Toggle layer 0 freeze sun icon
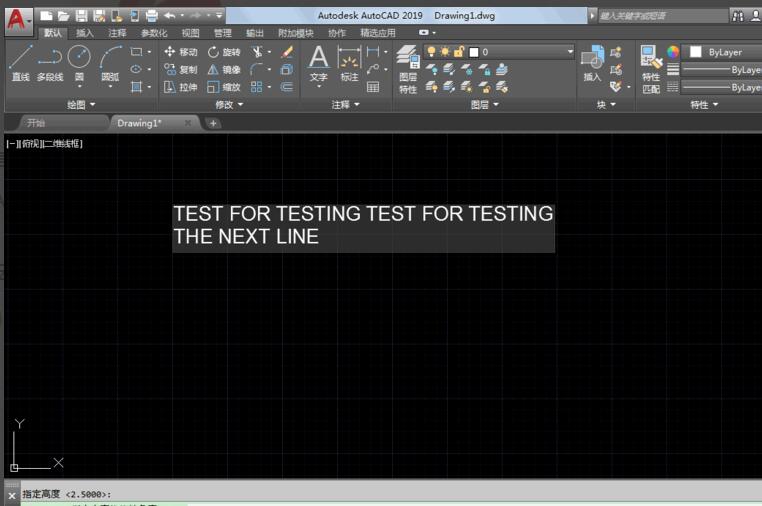The image size is (762, 506). [444, 52]
